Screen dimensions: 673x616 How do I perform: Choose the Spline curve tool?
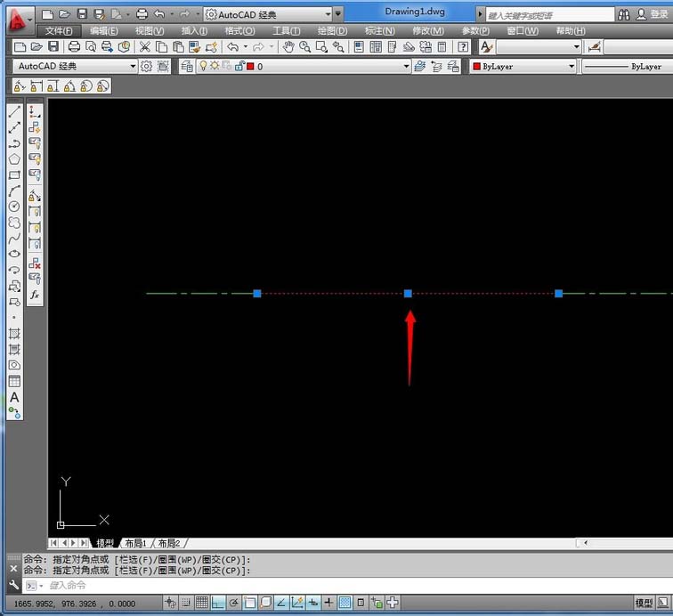[x=14, y=238]
